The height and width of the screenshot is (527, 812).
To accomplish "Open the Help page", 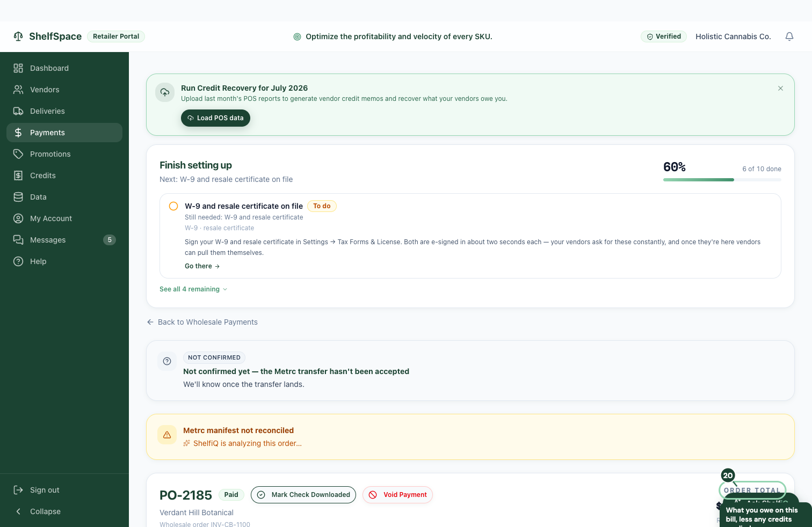I will click(64, 261).
